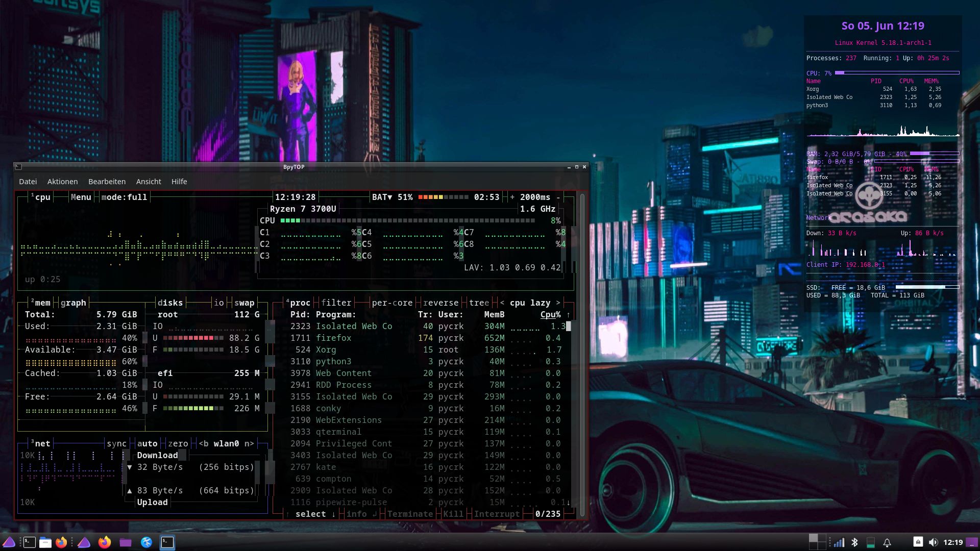Click the process list scrollbar handle
The width and height of the screenshot is (980, 551).
[x=569, y=326]
